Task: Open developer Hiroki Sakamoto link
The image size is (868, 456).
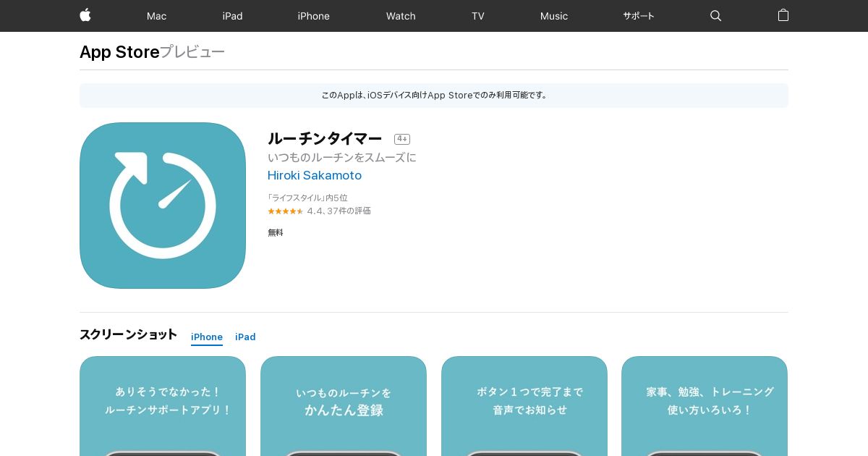Action: click(315, 176)
